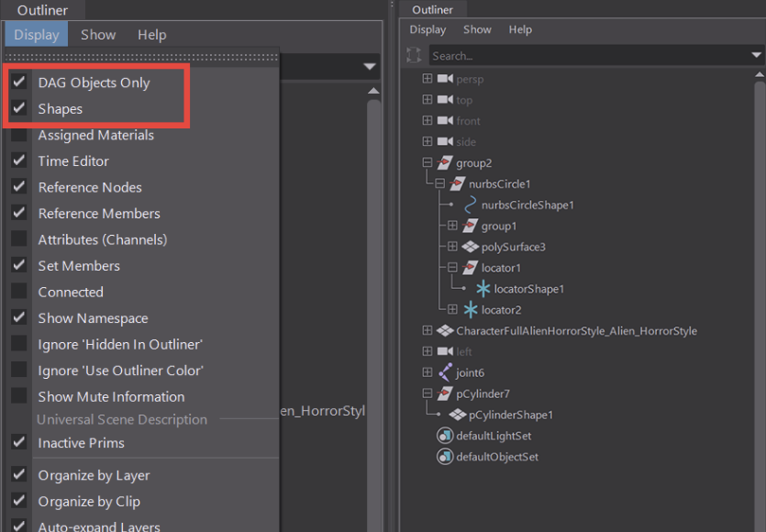Click the pCylinderShape1 mesh icon

point(458,415)
